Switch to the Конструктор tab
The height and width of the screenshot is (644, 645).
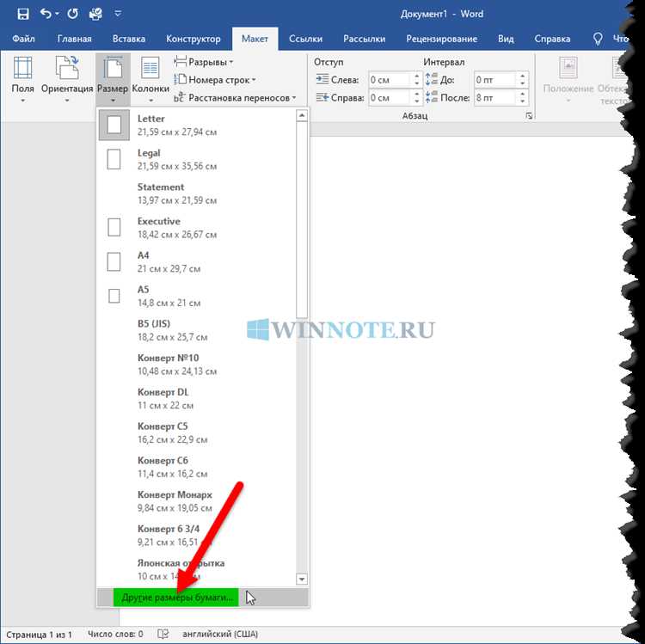coord(193,39)
